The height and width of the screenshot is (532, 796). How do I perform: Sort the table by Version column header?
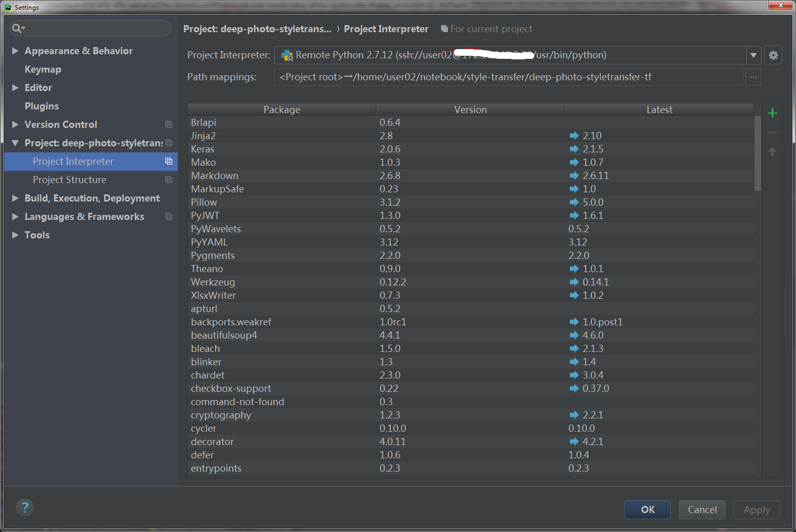471,109
